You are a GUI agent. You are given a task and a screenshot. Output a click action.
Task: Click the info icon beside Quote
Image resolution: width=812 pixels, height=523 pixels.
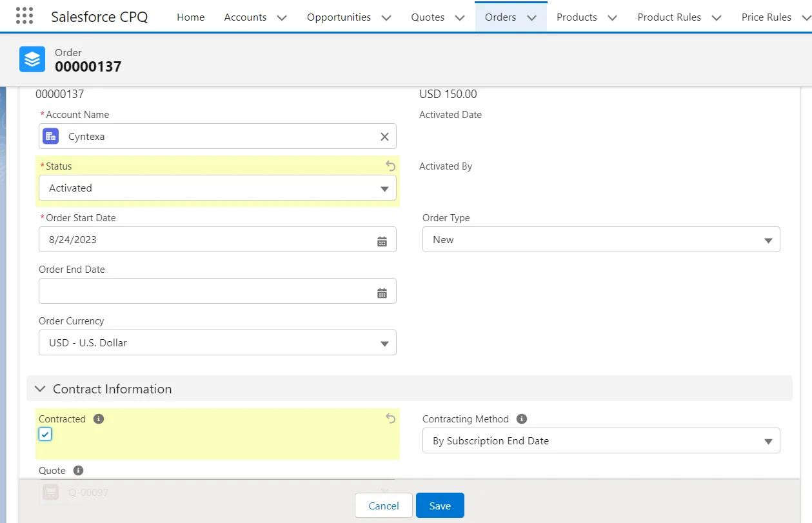(77, 470)
